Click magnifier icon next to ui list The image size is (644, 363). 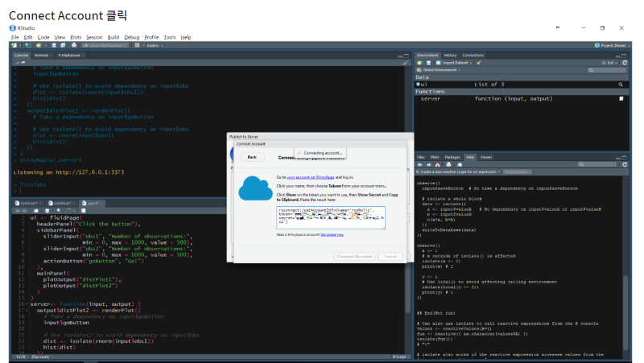(621, 85)
